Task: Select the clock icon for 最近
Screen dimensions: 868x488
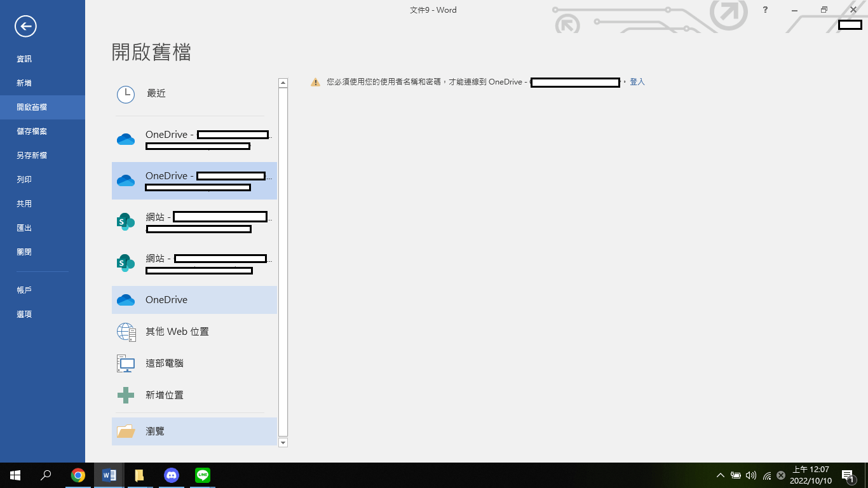Action: click(126, 94)
